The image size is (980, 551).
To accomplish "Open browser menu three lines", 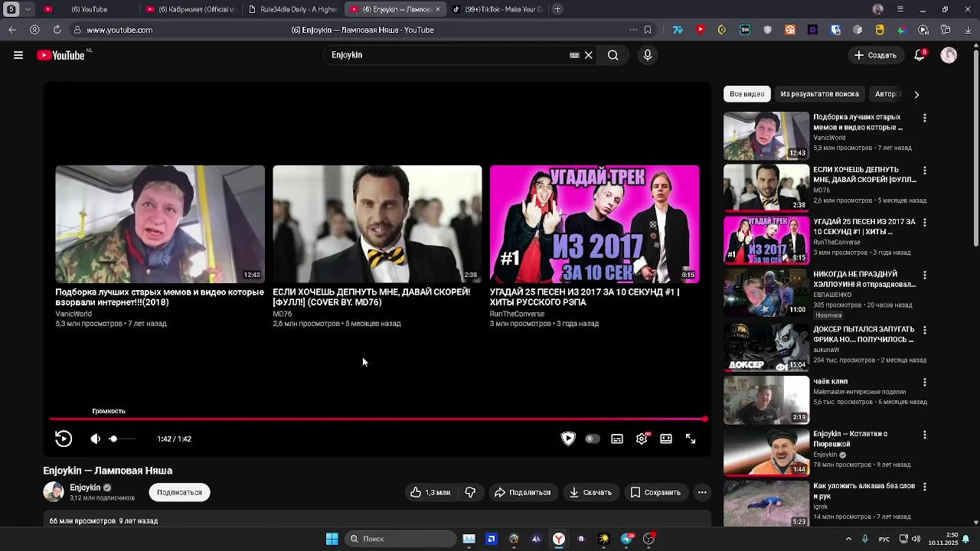I will coord(900,9).
